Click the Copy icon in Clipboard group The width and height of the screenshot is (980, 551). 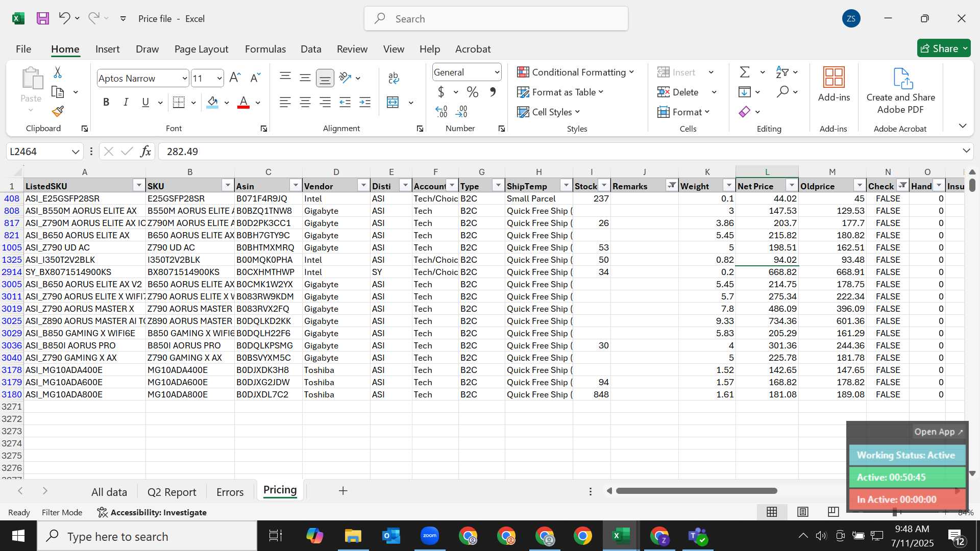58,92
